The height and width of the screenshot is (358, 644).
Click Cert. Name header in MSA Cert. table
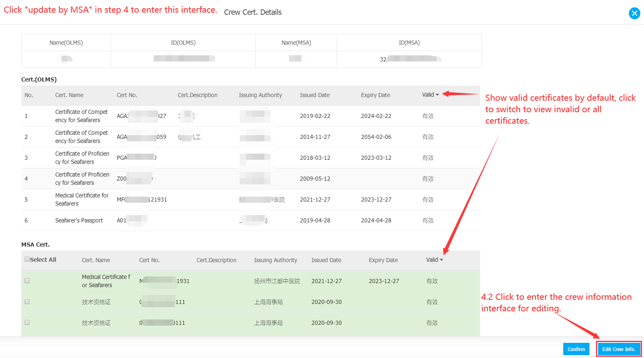click(x=96, y=260)
